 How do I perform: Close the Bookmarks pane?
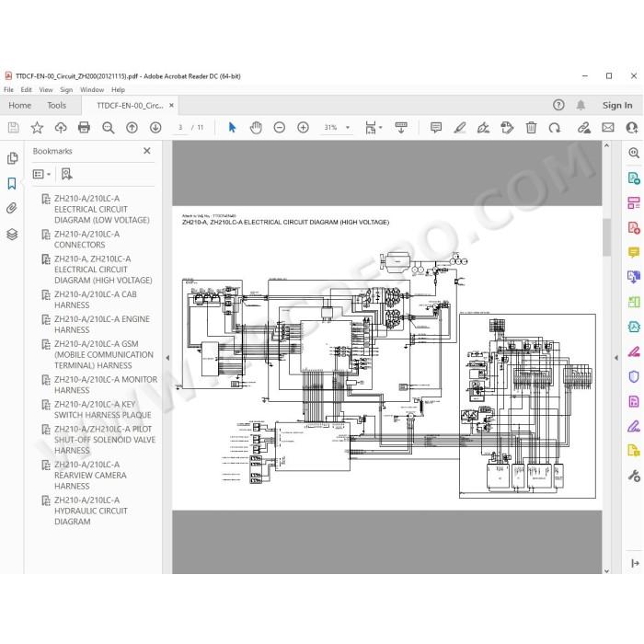tap(147, 151)
